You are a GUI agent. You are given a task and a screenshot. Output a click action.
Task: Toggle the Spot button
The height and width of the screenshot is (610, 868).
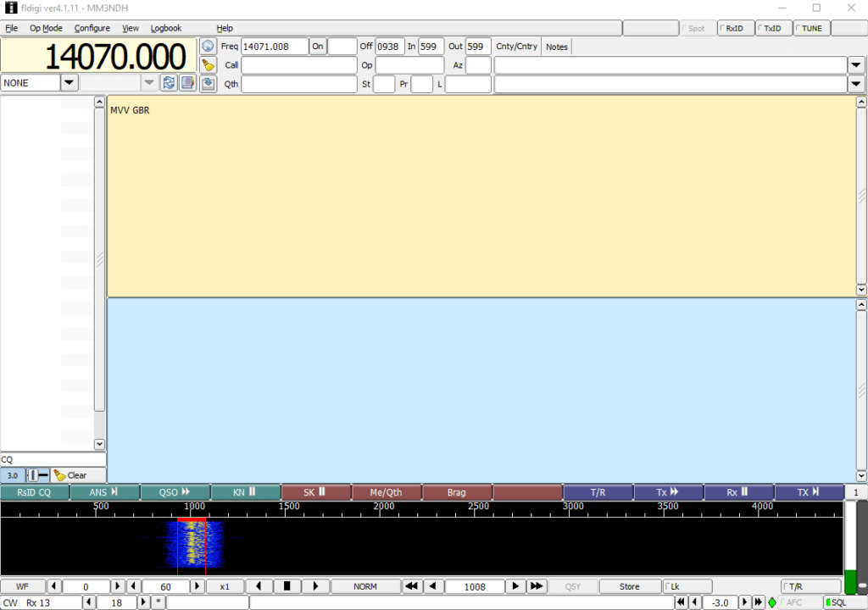pos(698,28)
